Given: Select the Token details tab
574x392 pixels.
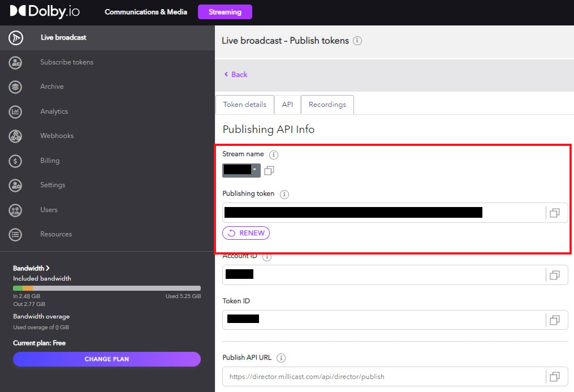Looking at the screenshot, I should coord(244,105).
